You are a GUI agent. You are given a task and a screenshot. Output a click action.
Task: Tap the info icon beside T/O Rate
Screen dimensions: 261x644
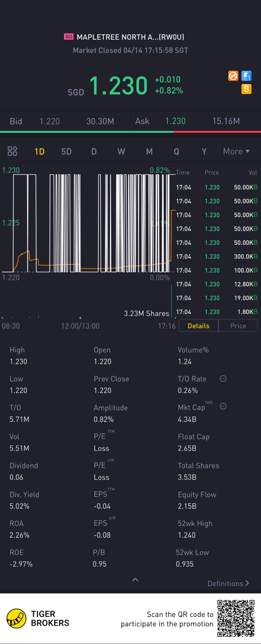[x=223, y=379]
